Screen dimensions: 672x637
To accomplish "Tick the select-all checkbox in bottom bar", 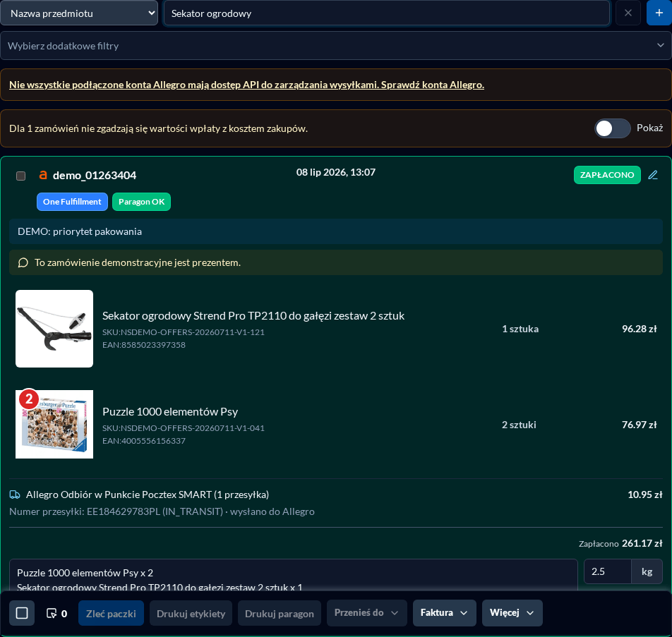I will pyautogui.click(x=22, y=613).
